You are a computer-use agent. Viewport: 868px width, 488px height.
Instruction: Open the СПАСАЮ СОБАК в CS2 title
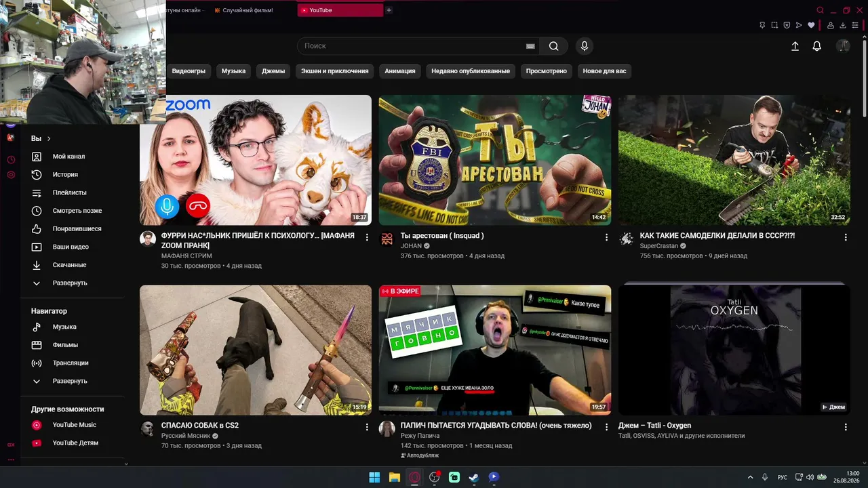[x=200, y=426]
